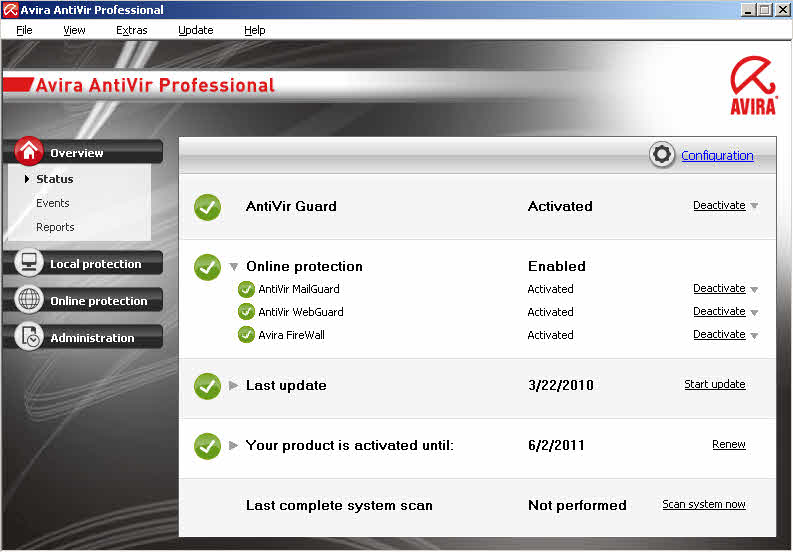Screen dimensions: 793x552
Task: Open FireWall Deactivate dropdown arrow
Action: point(754,335)
